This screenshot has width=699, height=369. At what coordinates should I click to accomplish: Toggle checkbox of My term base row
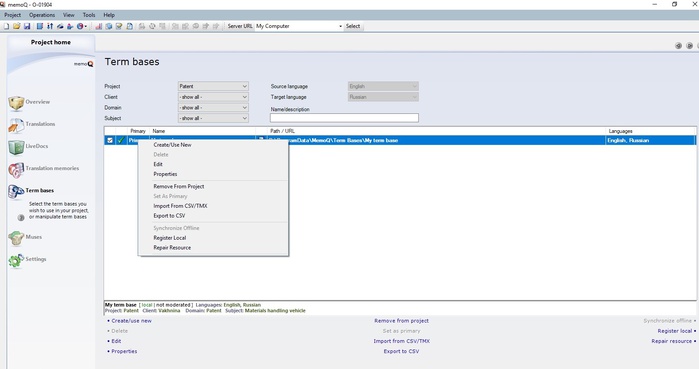pos(110,140)
